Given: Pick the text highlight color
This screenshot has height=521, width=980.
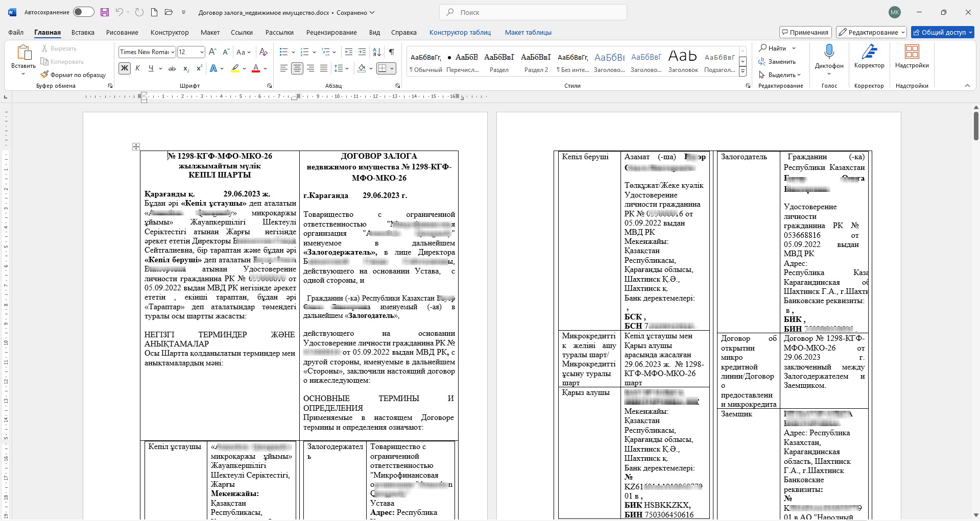Looking at the screenshot, I should click(235, 68).
